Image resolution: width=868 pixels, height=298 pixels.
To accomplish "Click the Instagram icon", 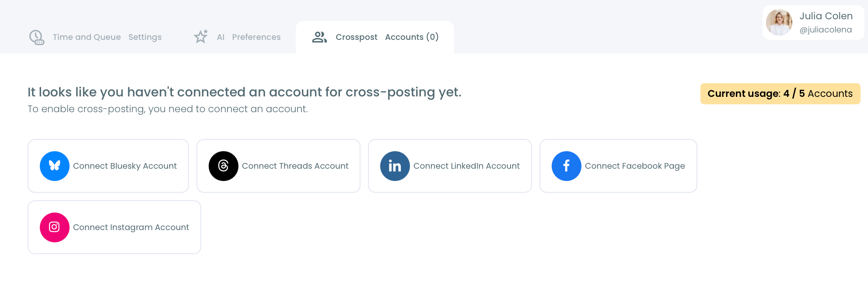I will (x=54, y=227).
